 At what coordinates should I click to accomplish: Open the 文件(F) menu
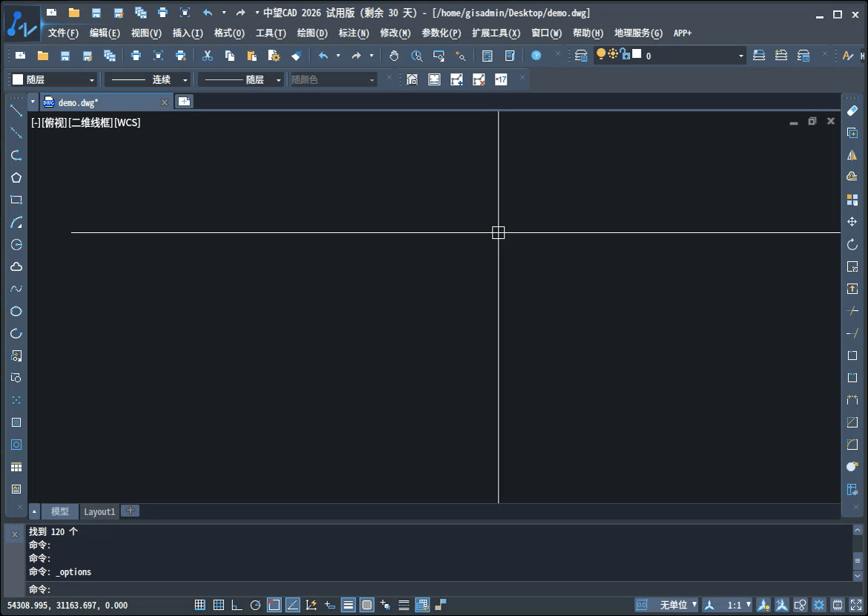(63, 33)
